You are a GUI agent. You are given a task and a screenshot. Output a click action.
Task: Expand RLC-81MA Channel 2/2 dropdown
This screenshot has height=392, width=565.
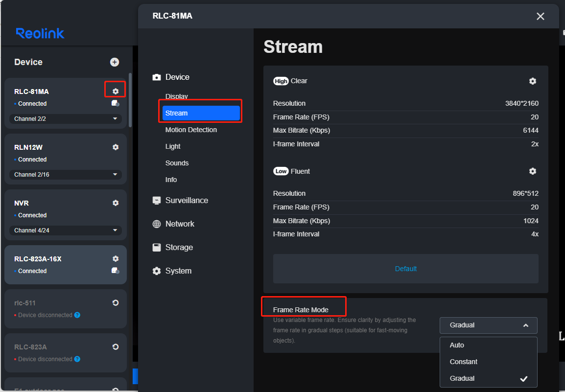point(66,118)
